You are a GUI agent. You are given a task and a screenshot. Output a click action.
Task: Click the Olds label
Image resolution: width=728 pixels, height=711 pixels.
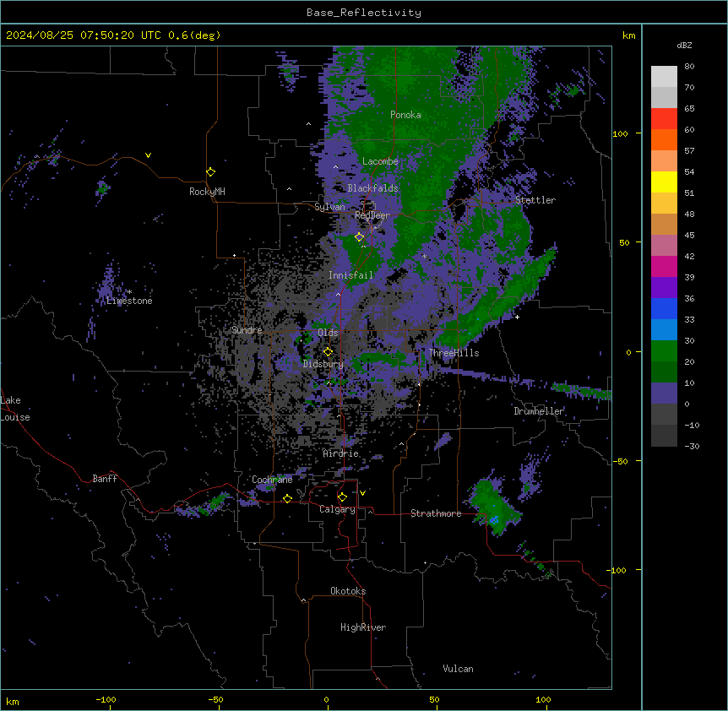coord(328,333)
